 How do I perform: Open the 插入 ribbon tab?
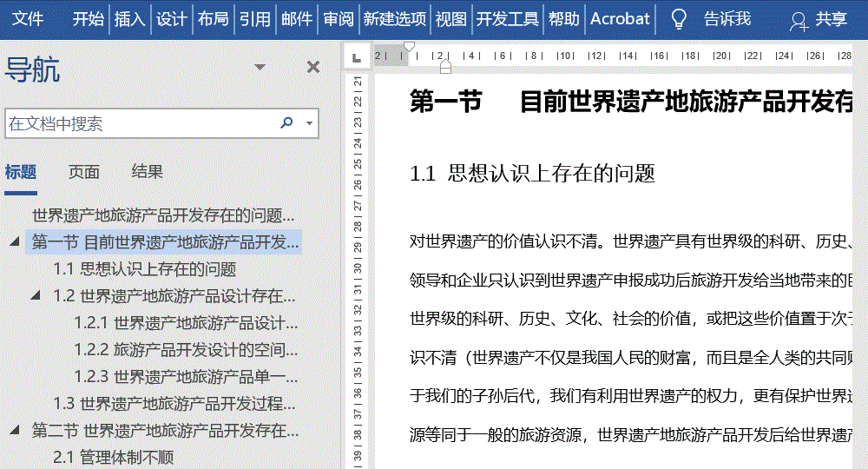(129, 19)
